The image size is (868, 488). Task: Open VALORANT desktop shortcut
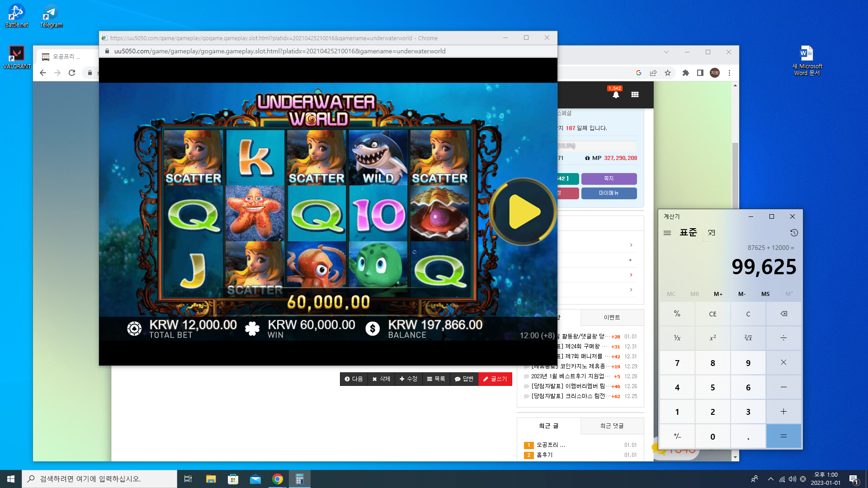17,57
